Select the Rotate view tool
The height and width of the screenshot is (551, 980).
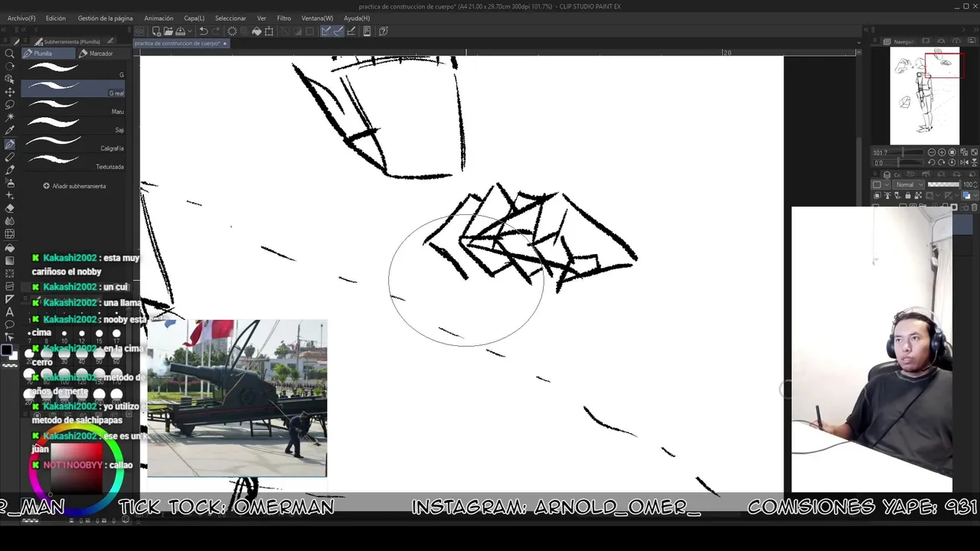(10, 66)
